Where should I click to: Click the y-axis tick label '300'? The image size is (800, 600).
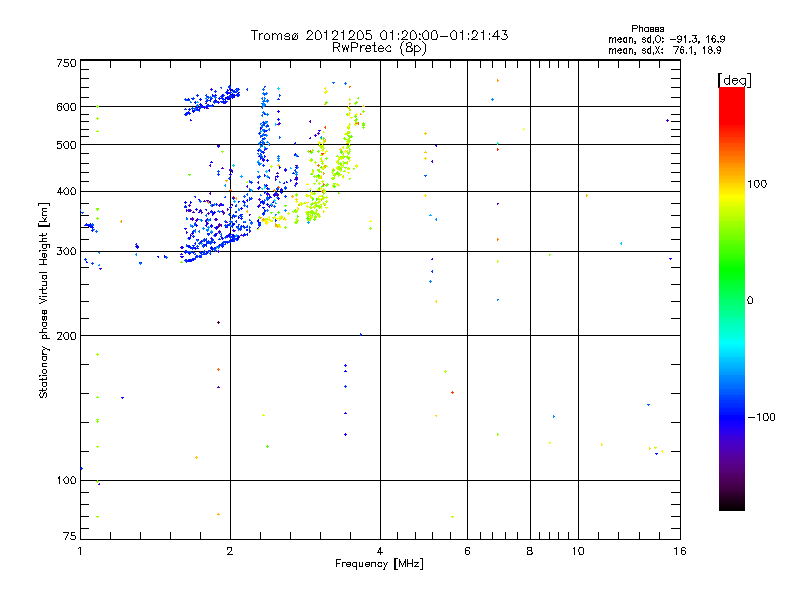[x=66, y=252]
